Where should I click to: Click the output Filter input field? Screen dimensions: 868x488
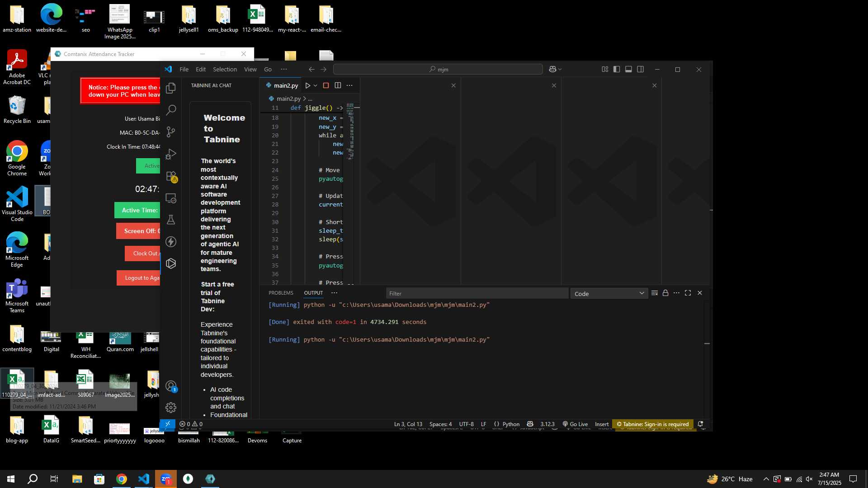477,294
